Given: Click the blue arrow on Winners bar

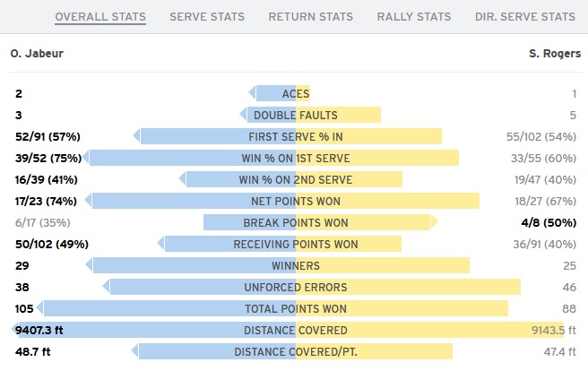Looking at the screenshot, I should point(90,265).
